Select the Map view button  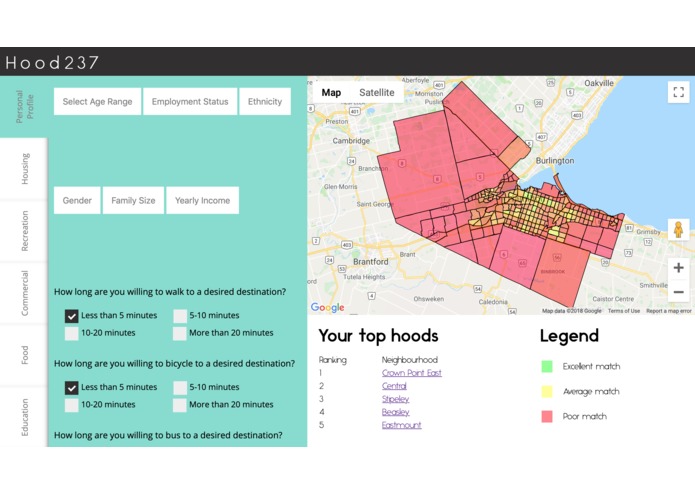point(331,93)
